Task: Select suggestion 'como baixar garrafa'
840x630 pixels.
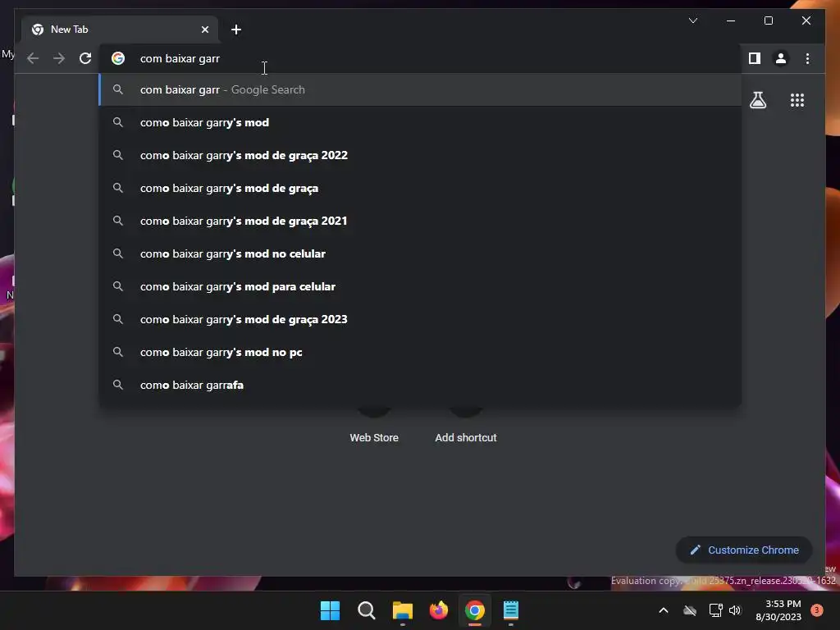Action: [421, 386]
